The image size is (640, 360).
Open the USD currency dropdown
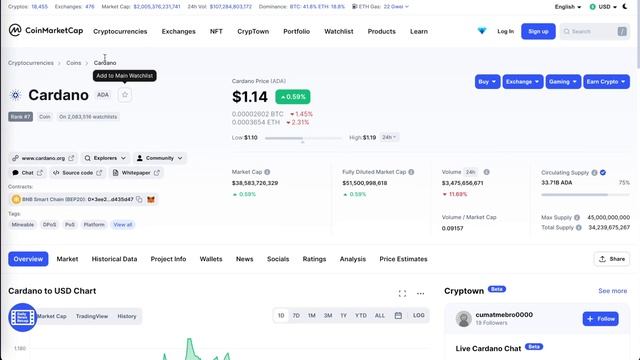(x=603, y=7)
